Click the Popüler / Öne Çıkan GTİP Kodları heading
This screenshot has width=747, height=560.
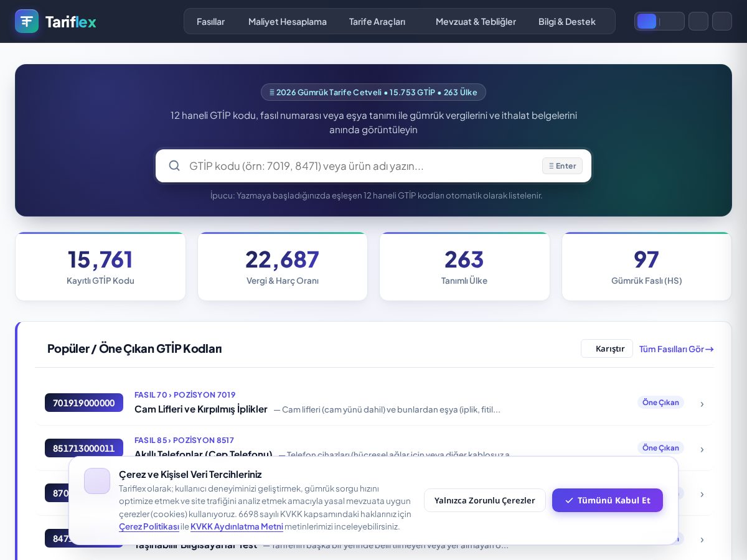(x=134, y=348)
